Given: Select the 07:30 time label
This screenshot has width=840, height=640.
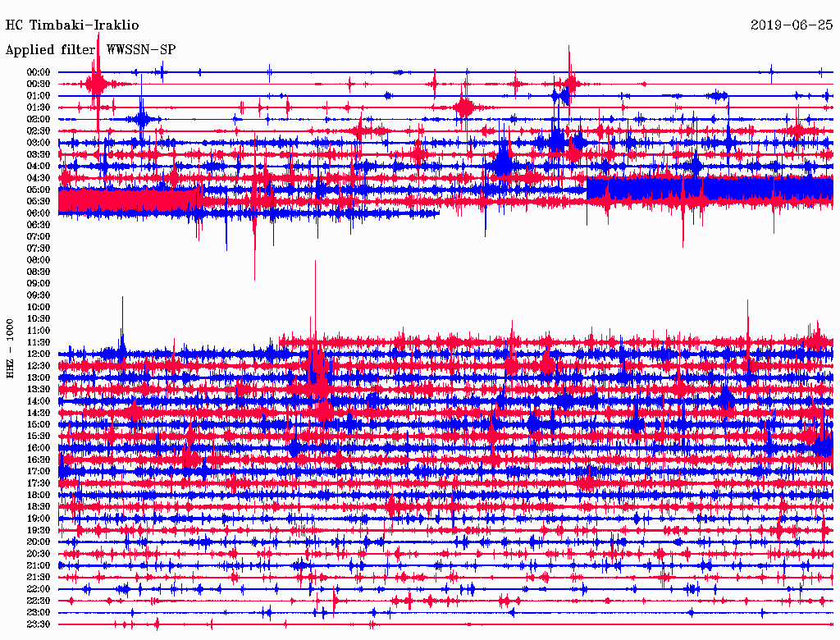Looking at the screenshot, I should (x=39, y=249).
